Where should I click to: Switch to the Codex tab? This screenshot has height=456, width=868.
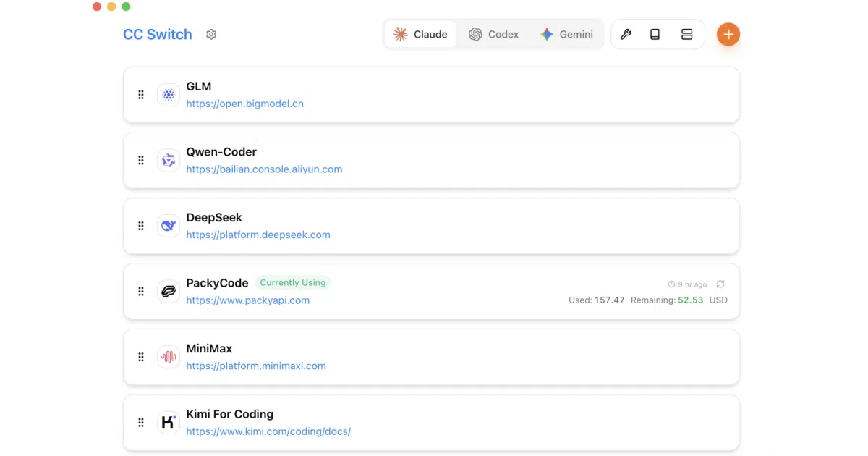(x=494, y=34)
